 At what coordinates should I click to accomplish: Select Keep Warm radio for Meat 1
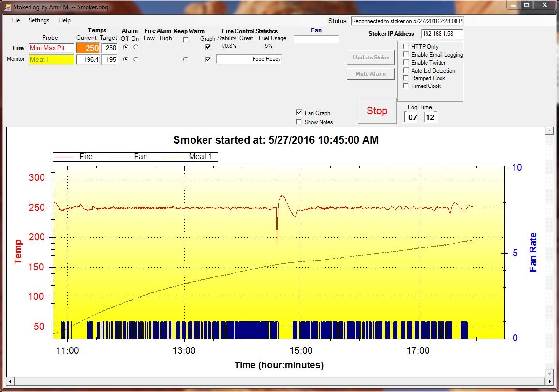(185, 59)
